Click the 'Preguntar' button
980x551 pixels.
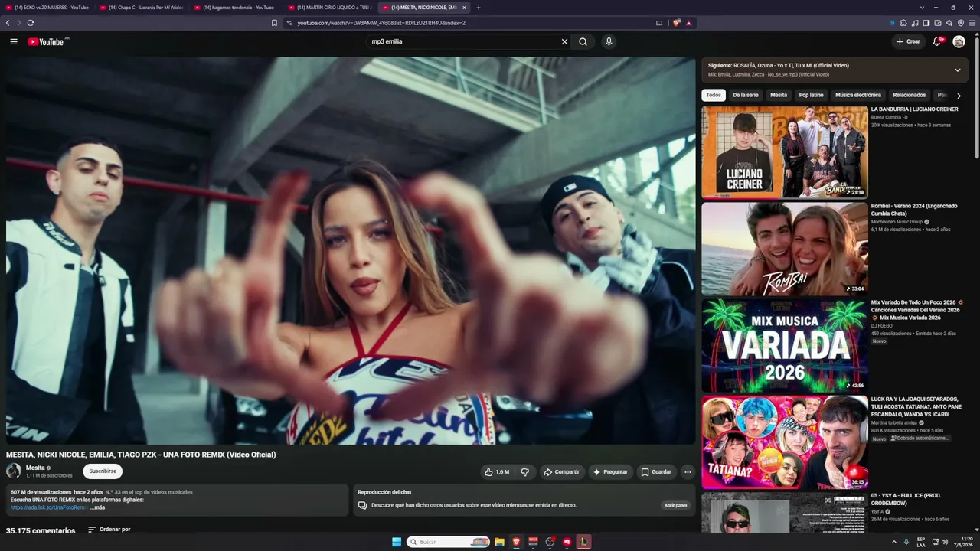[610, 472]
